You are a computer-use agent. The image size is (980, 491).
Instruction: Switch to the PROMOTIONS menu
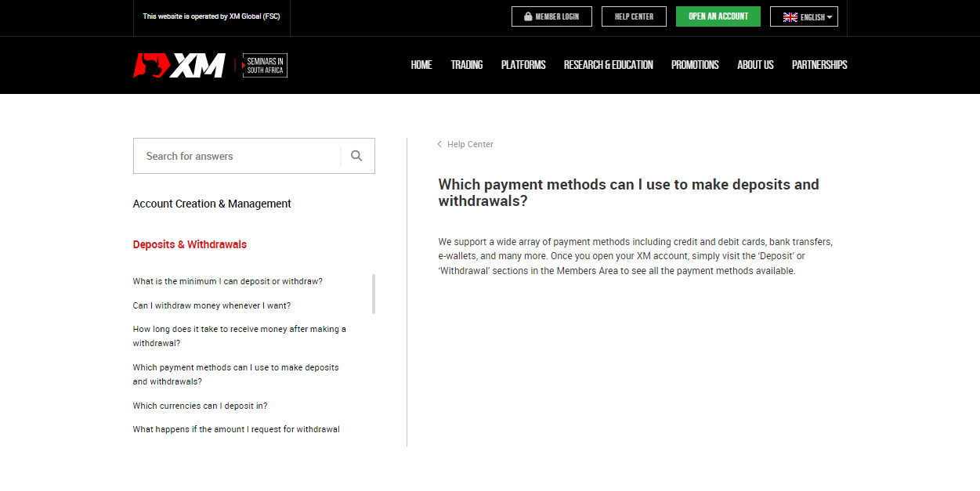pos(694,65)
